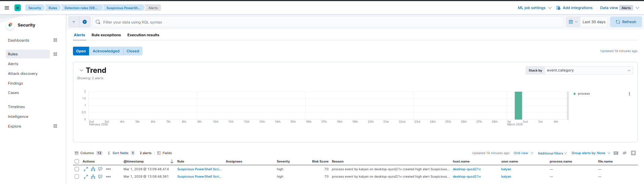Viewport: 644px width, 184px height.
Task: Switch to the Rule exceptions tab
Action: [106, 35]
